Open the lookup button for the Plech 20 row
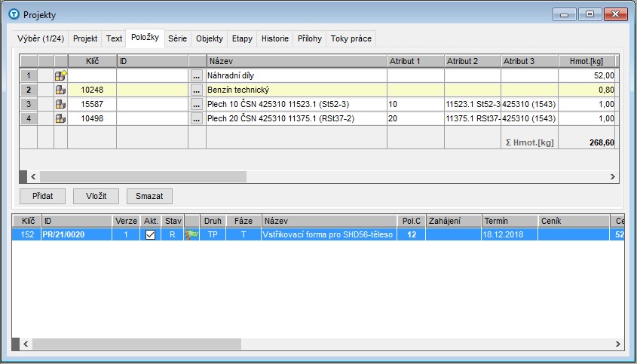Viewport: 637px width, 364px height. coord(197,118)
